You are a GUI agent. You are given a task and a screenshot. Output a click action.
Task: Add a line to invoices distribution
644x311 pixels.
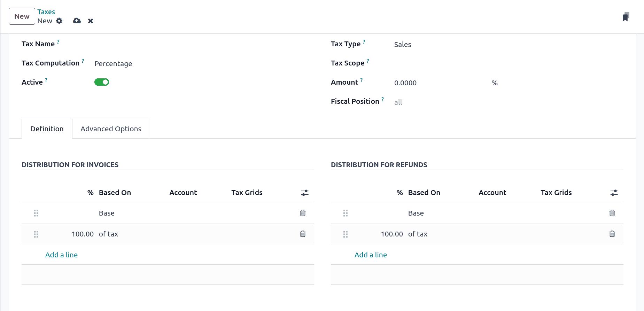[x=61, y=255]
